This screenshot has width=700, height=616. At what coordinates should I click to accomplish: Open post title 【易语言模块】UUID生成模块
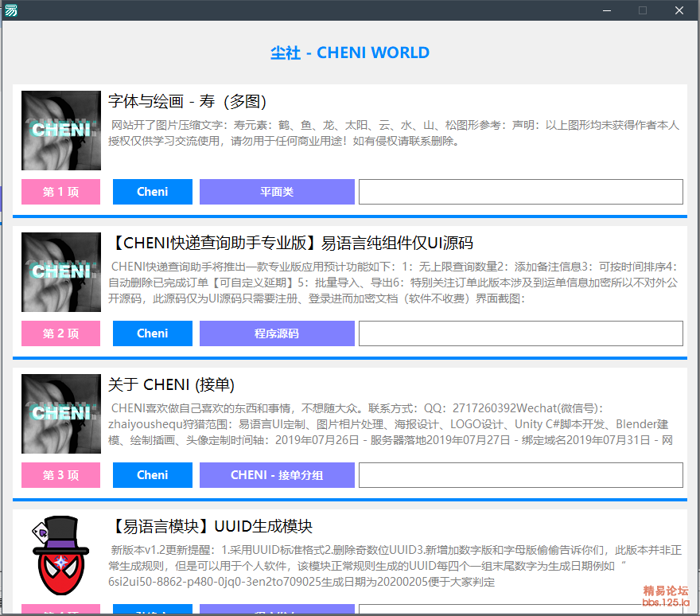211,526
